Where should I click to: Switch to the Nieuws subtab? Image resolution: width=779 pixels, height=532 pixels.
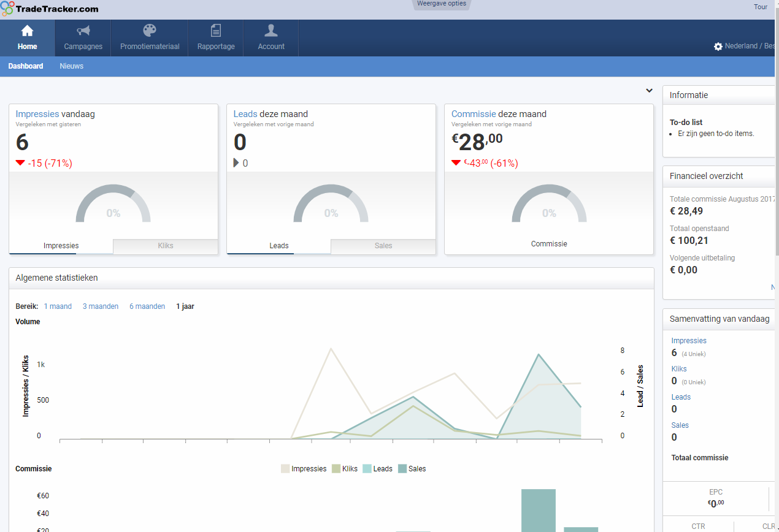pos(71,66)
